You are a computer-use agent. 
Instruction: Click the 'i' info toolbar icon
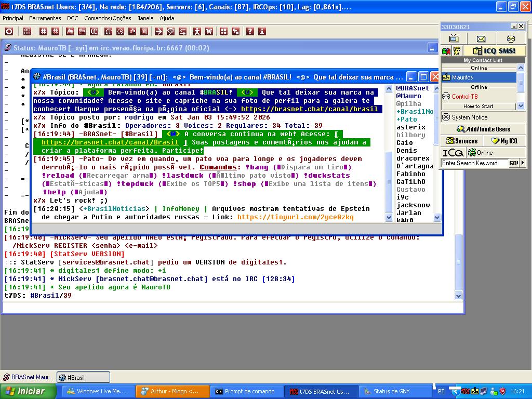[x=262, y=32]
